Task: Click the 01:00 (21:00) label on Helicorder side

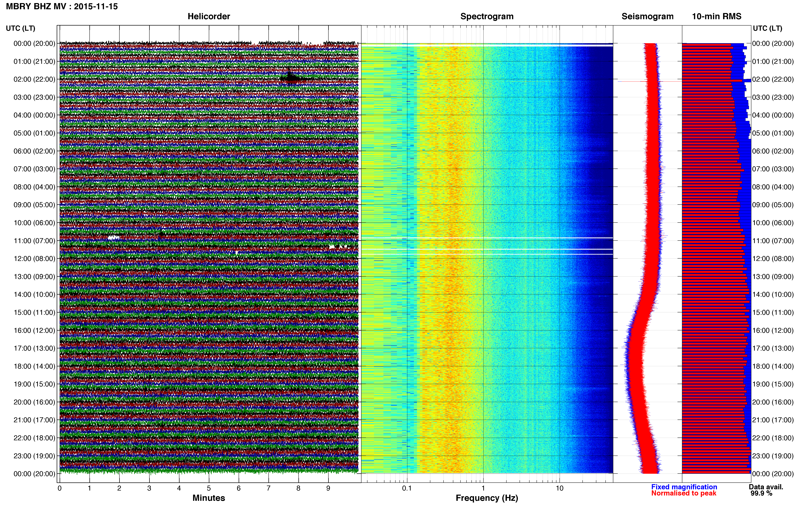Action: pyautogui.click(x=34, y=62)
